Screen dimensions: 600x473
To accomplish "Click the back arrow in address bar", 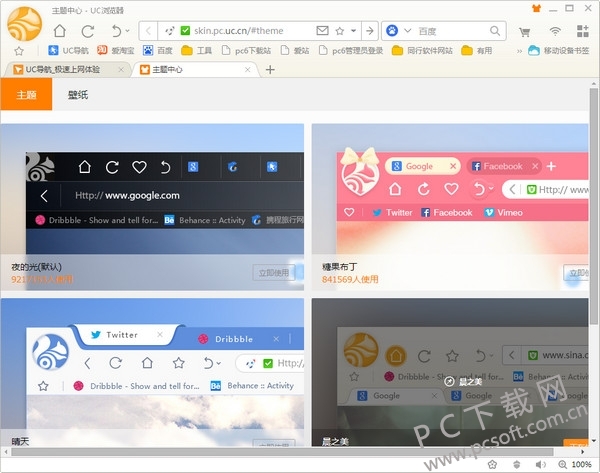I will (148, 31).
